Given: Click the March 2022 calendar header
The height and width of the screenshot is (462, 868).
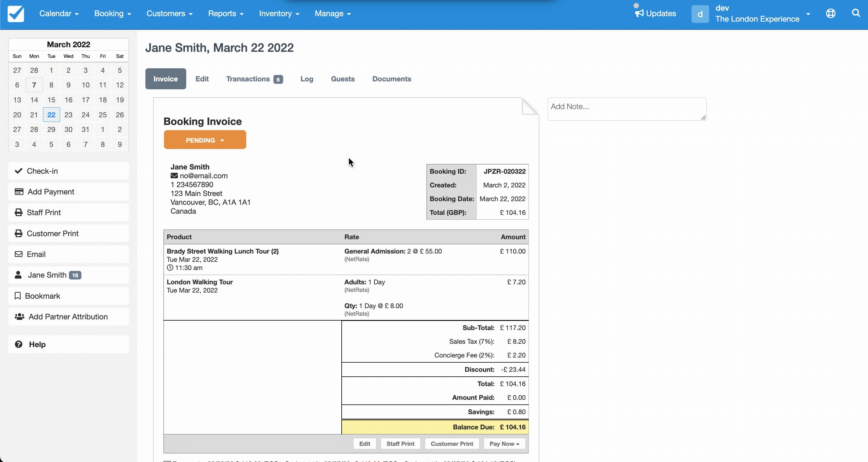Looking at the screenshot, I should click(68, 44).
